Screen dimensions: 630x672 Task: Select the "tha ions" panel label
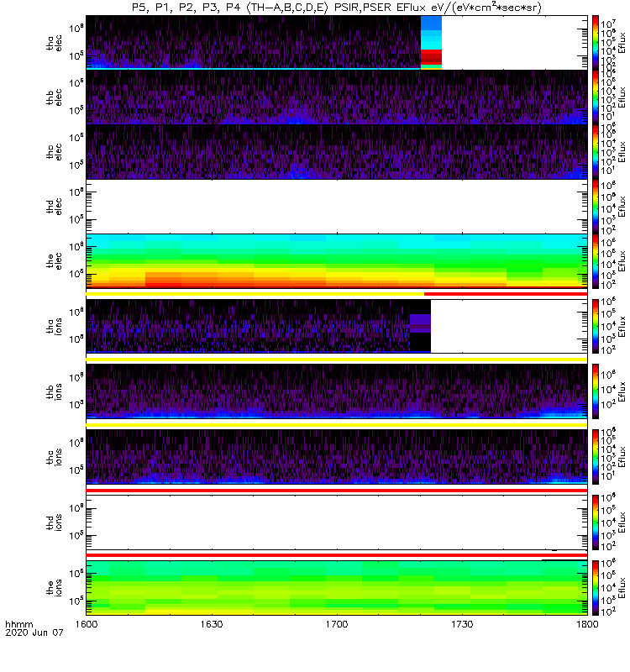pyautogui.click(x=54, y=326)
